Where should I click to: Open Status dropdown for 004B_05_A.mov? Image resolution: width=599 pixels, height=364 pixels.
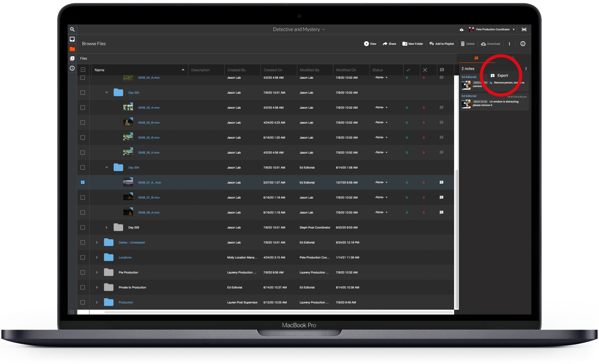pos(381,107)
